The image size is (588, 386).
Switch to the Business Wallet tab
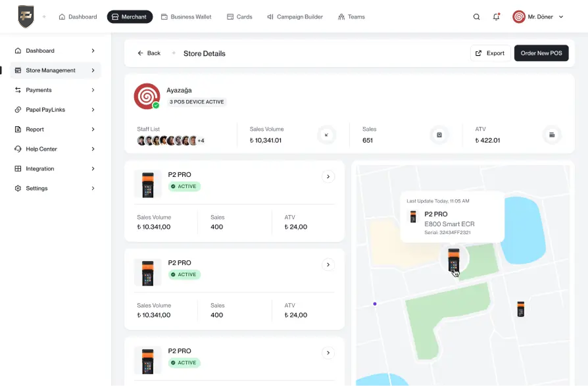(x=186, y=17)
